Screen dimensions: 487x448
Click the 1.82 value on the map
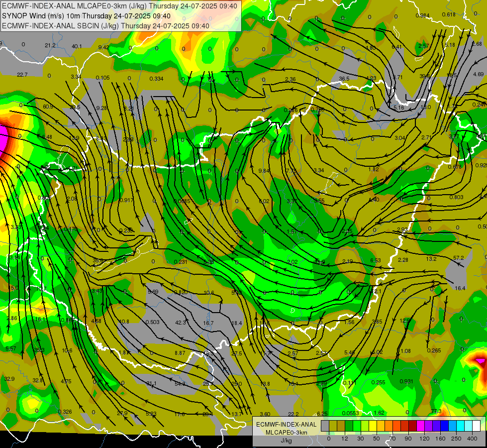click(373, 169)
